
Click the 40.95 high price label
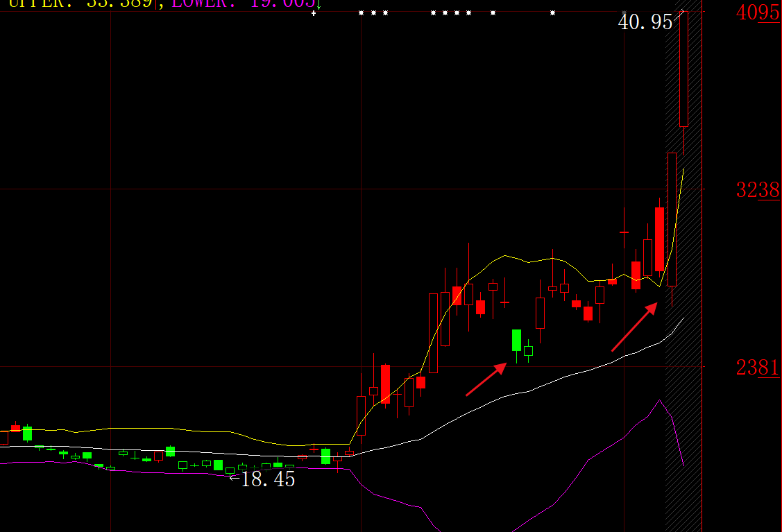[645, 22]
